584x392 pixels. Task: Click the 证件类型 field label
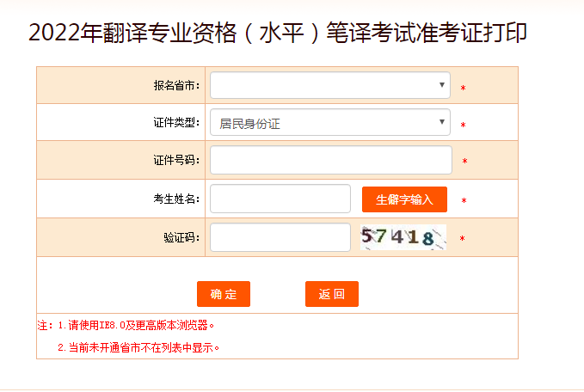[177, 123]
